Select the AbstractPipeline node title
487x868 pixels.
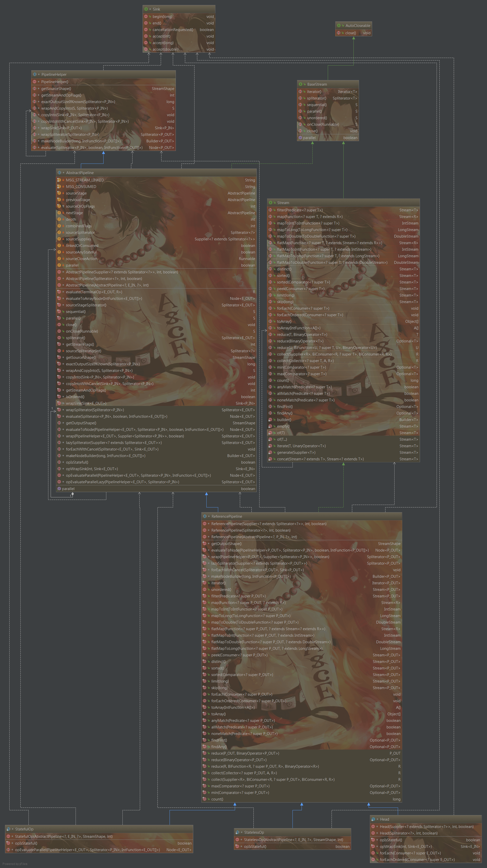click(x=80, y=173)
